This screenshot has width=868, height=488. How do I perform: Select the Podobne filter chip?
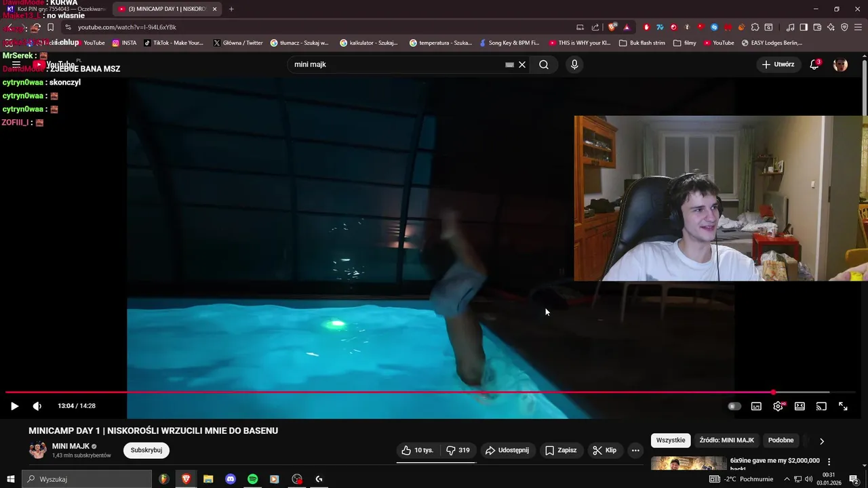(x=781, y=441)
